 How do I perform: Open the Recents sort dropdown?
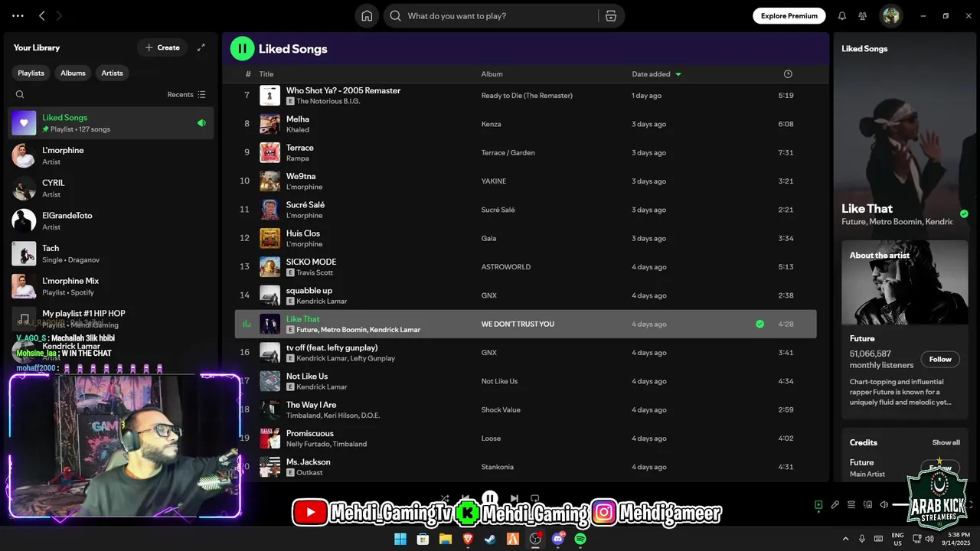pos(187,95)
